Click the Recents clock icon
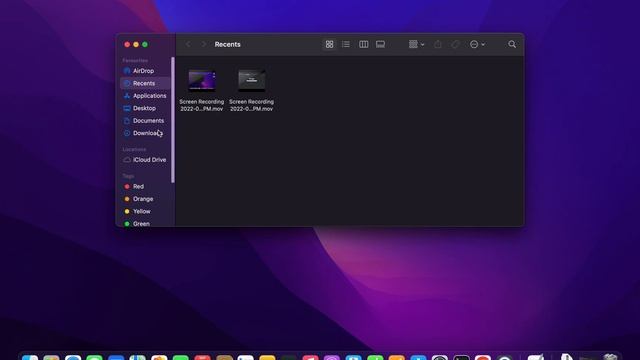The width and height of the screenshot is (640, 360). [x=127, y=83]
